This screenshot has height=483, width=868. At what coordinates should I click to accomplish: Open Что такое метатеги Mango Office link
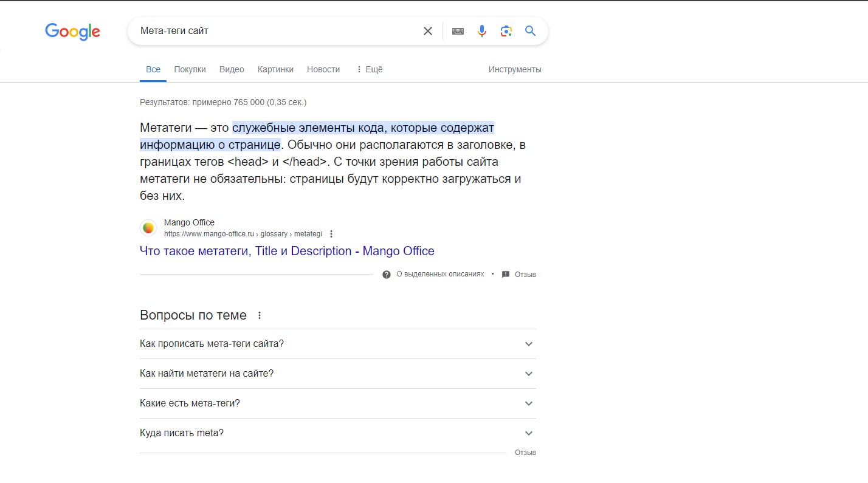[x=287, y=251]
